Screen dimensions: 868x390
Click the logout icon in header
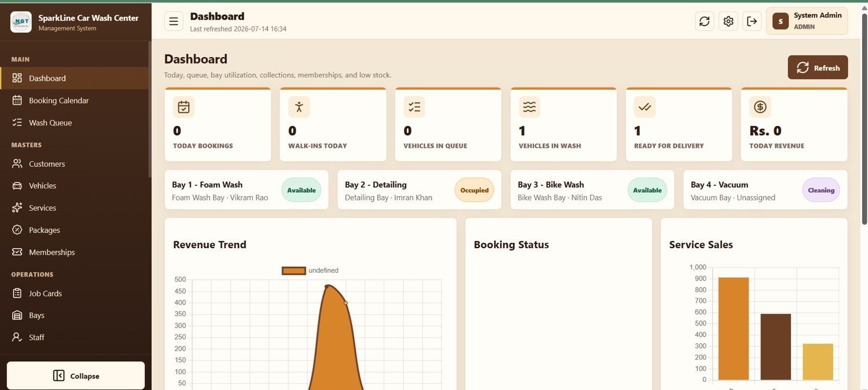coord(752,21)
